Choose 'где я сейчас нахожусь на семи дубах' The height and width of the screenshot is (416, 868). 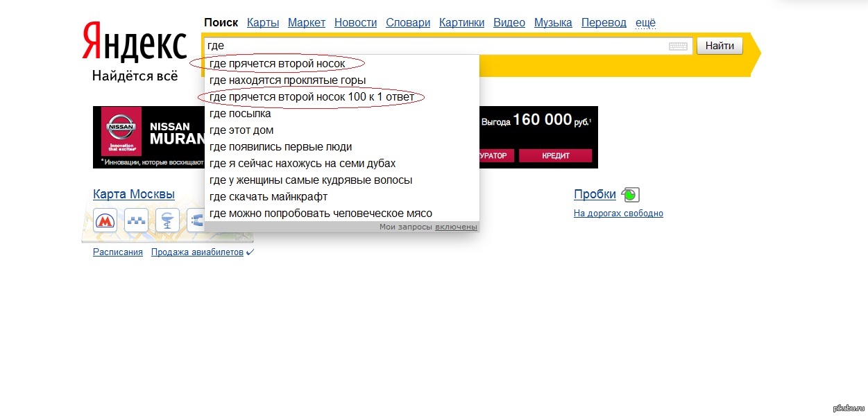point(341,164)
